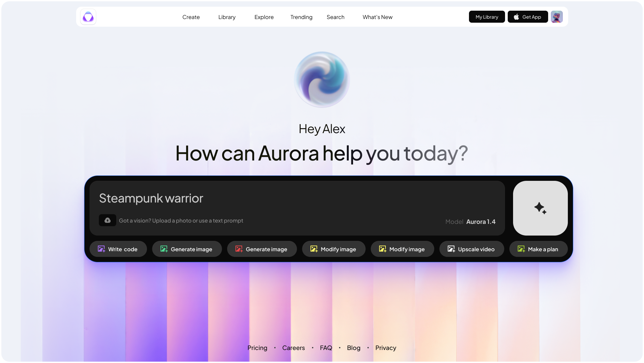Screen dimensions: 644x363
Task: Open the FAQ footer link
Action: pyautogui.click(x=326, y=348)
